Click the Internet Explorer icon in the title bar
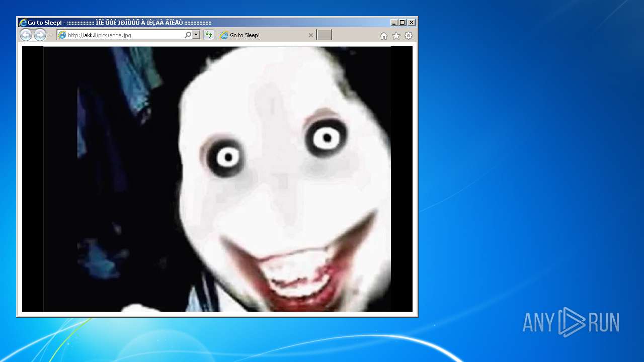This screenshot has height=362, width=644. pos(23,23)
